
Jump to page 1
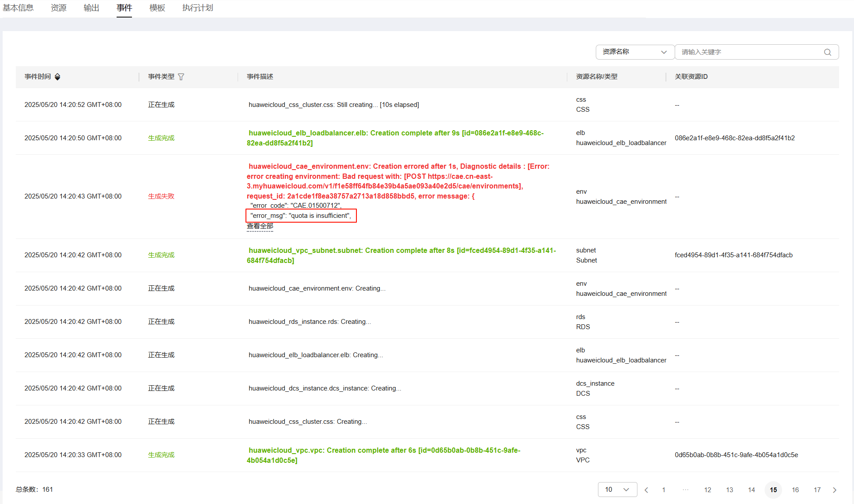coord(664,490)
